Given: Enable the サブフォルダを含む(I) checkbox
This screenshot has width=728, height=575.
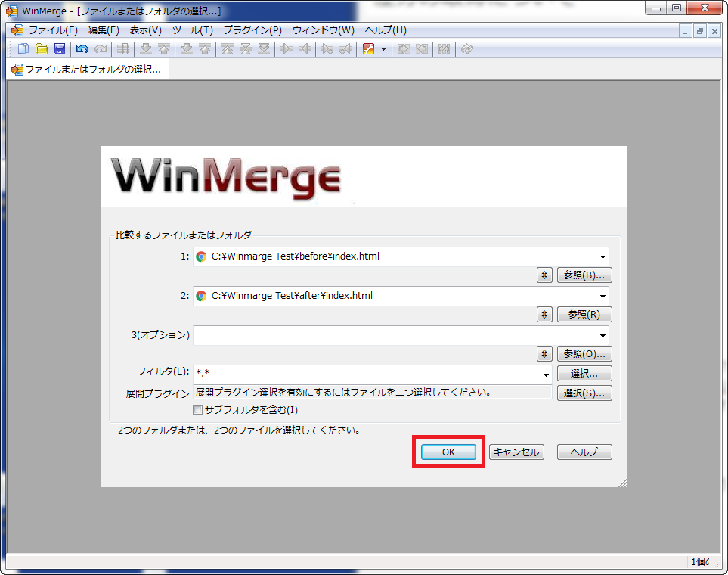Looking at the screenshot, I should click(x=197, y=409).
